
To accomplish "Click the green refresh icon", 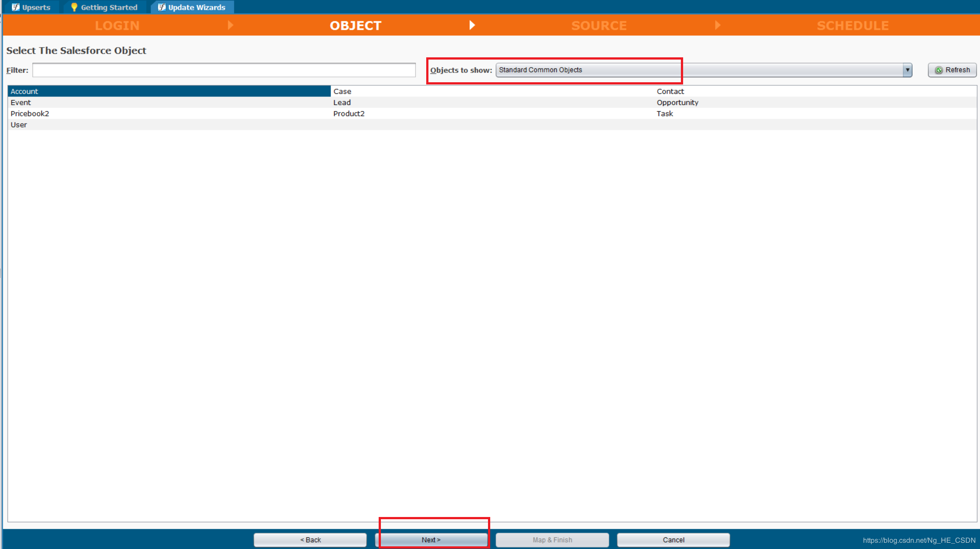I will coord(939,70).
